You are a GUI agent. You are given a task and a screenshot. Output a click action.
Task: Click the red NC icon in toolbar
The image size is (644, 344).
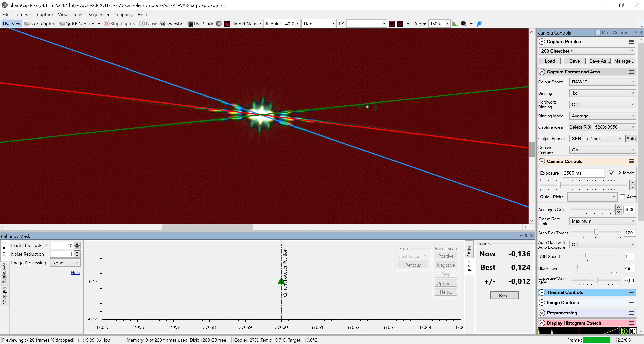(x=227, y=24)
